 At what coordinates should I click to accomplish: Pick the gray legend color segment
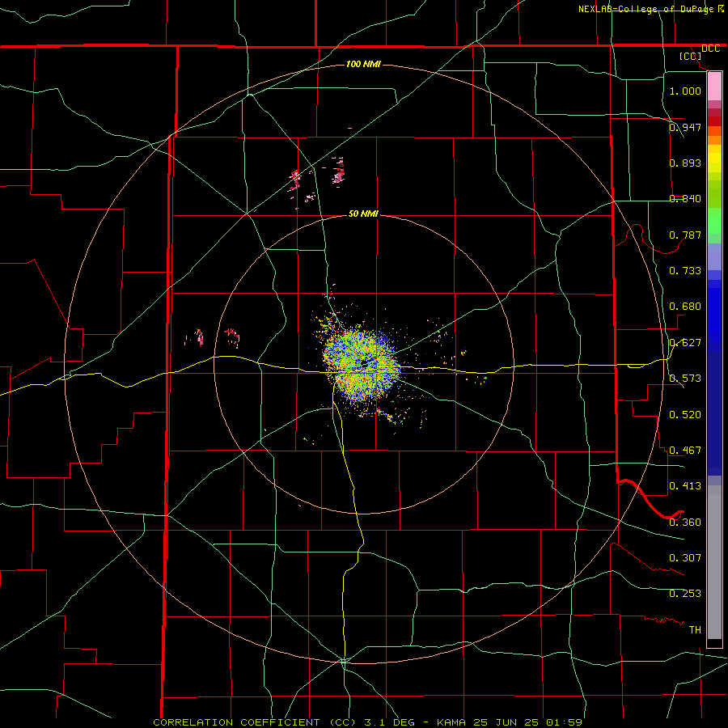tap(714, 562)
